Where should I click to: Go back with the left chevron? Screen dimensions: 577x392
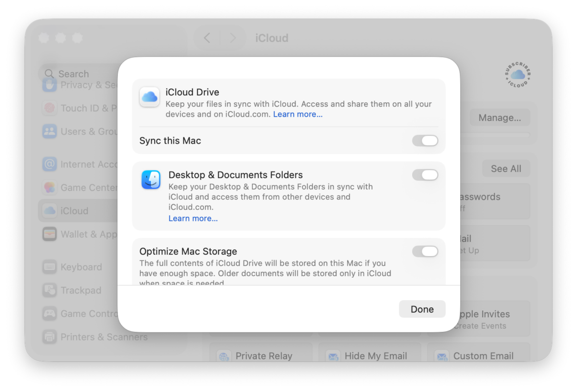(x=207, y=38)
